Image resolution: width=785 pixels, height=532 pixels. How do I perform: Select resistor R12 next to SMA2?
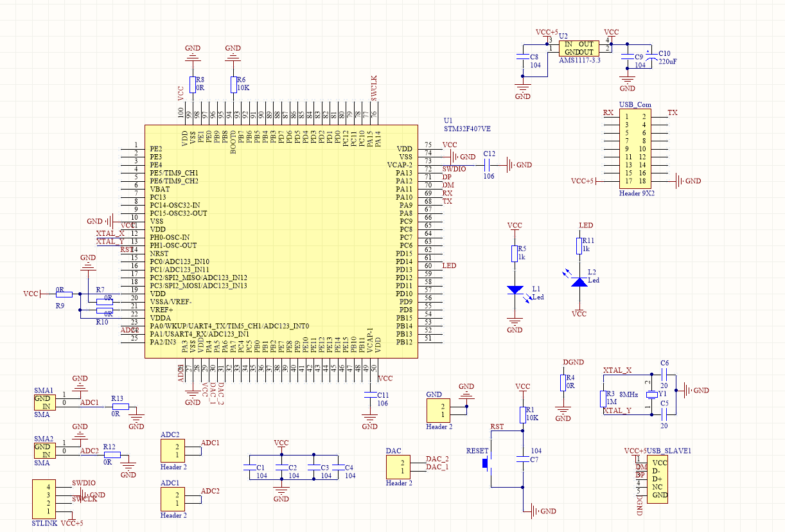click(112, 454)
